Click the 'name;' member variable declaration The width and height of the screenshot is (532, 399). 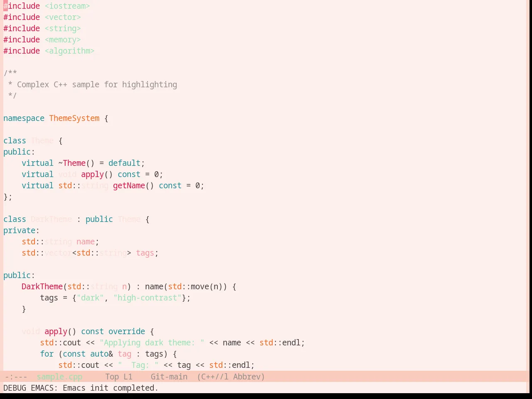[88, 241]
